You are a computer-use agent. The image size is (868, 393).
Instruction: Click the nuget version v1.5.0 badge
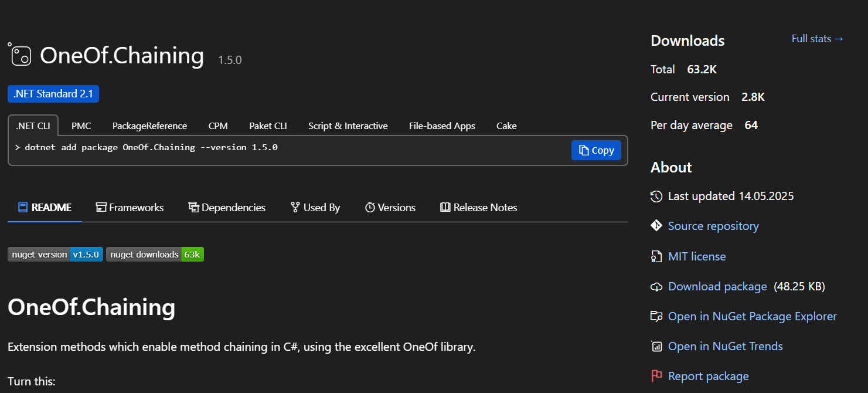pyautogui.click(x=55, y=255)
